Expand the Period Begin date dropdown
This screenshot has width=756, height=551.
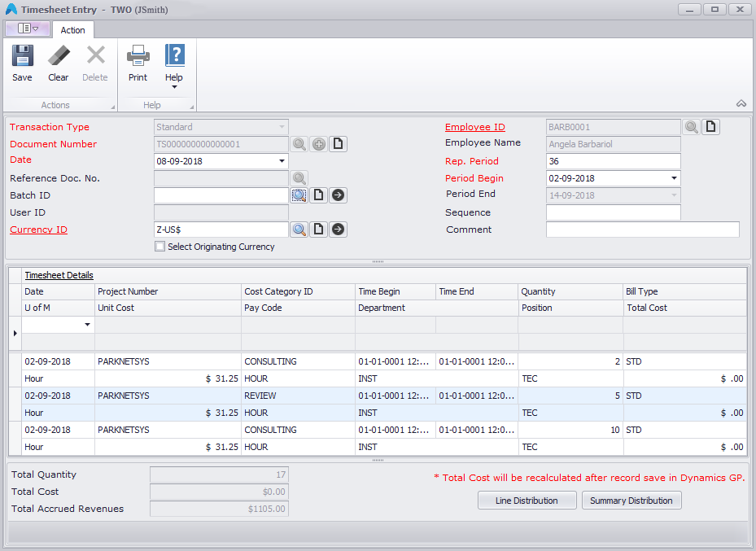(x=674, y=178)
